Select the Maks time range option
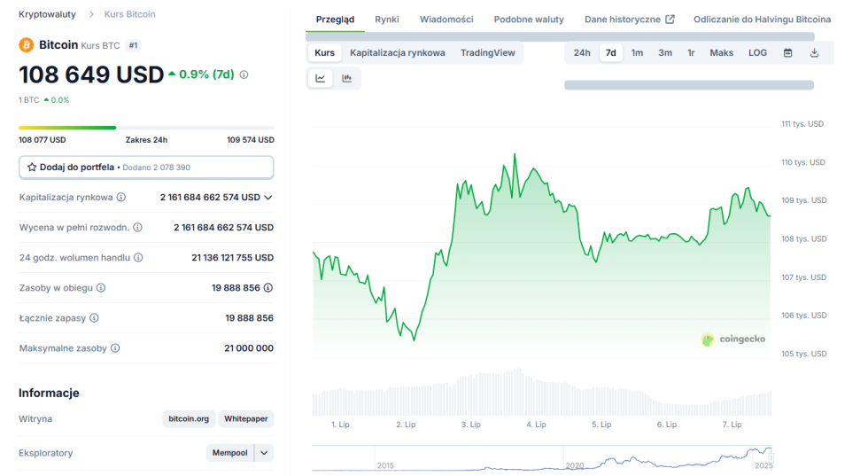Viewport: 868px width, 476px height. click(x=721, y=53)
